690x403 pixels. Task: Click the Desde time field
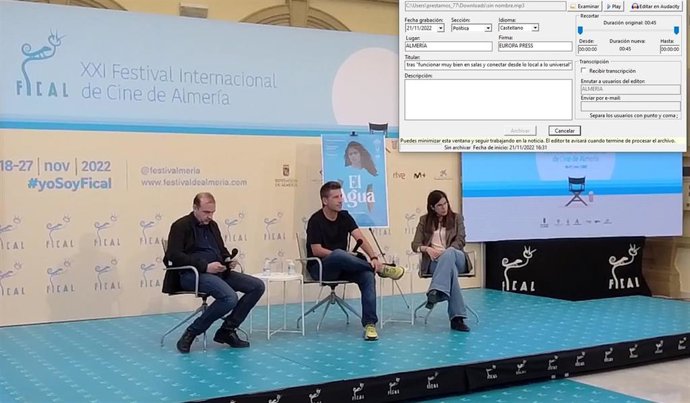tap(587, 49)
